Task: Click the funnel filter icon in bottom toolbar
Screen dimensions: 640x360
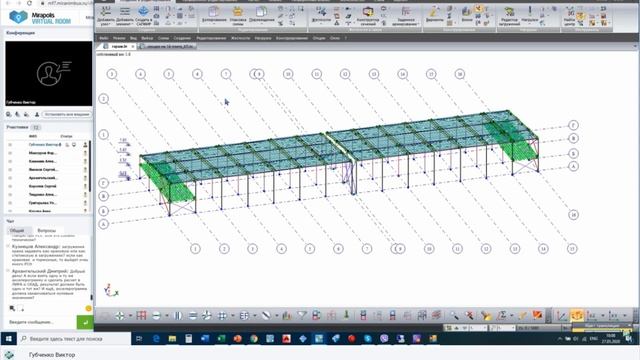Action: [x=302, y=315]
